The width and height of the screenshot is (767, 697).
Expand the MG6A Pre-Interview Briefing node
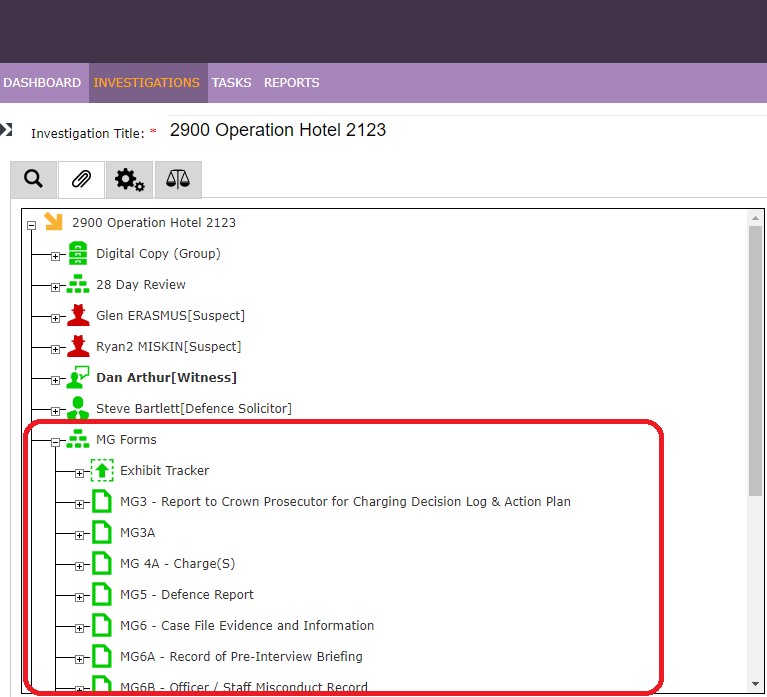click(79, 659)
